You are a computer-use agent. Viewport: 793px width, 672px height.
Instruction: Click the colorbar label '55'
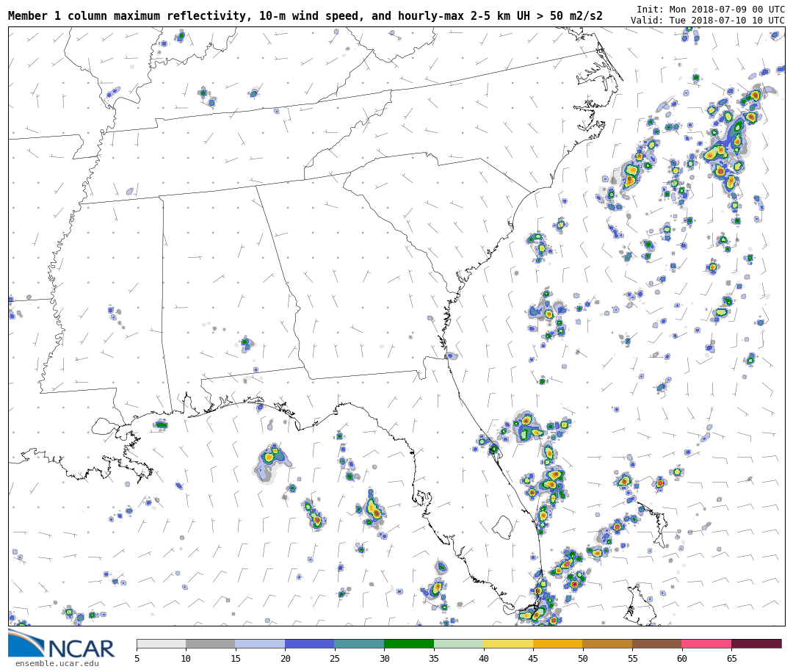(632, 658)
